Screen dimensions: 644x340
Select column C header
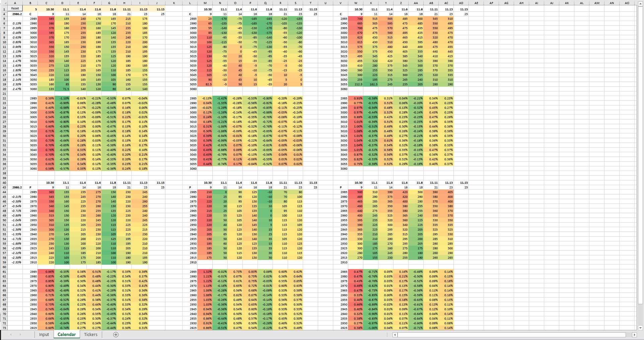pyautogui.click(x=47, y=3)
